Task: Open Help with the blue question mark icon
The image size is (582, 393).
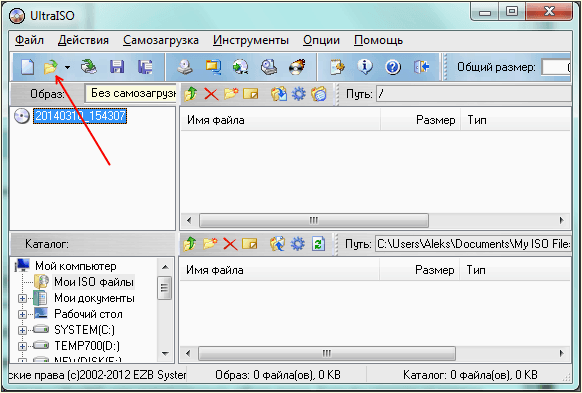Action: [393, 68]
